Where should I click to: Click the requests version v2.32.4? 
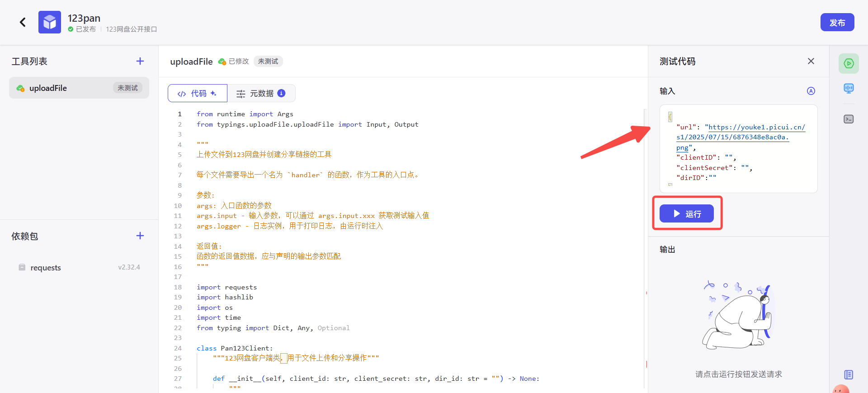tap(129, 267)
